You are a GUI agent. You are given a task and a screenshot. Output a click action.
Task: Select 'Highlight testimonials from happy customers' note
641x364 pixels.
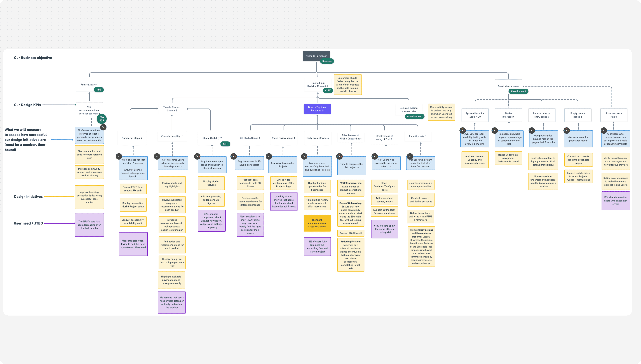point(317,223)
